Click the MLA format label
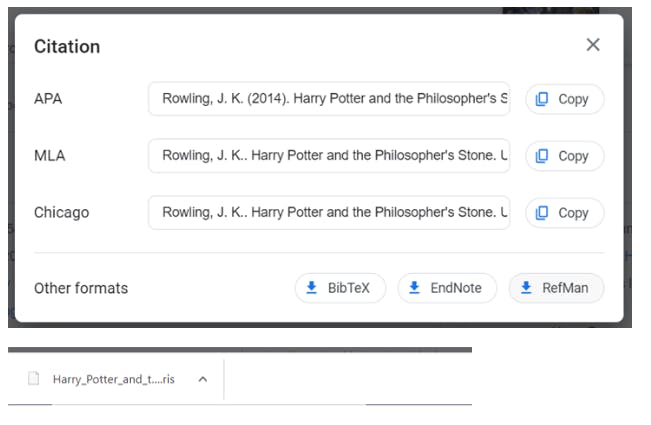The width and height of the screenshot is (651, 425). (x=49, y=156)
